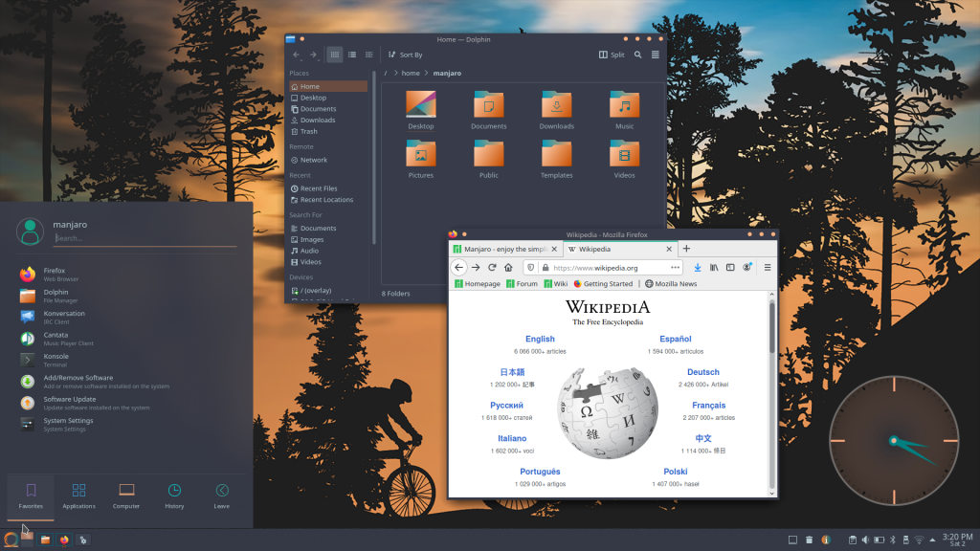Switch Dolphin to details view mode

(x=368, y=55)
